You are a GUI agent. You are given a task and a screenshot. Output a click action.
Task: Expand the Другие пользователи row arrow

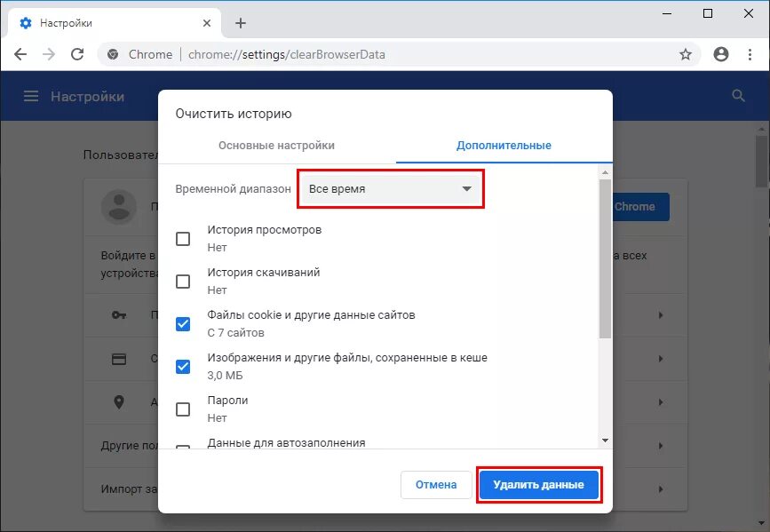tap(661, 446)
